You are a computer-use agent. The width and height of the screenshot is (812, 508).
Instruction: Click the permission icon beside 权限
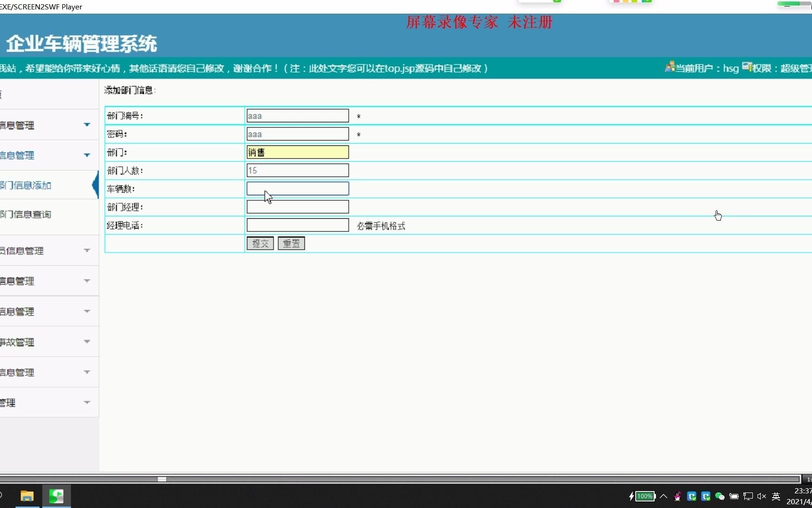click(747, 67)
